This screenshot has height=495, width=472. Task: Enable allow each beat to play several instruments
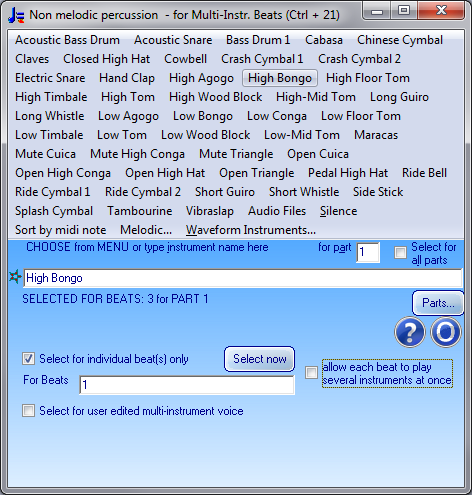click(312, 372)
